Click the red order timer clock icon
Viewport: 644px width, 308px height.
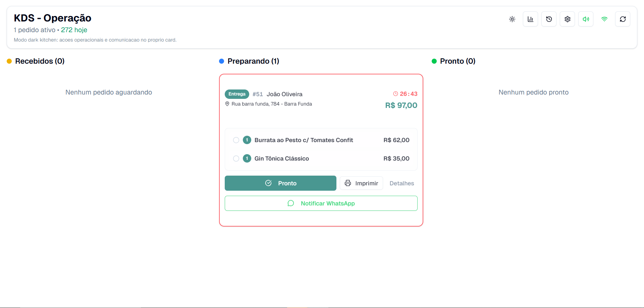pos(395,94)
